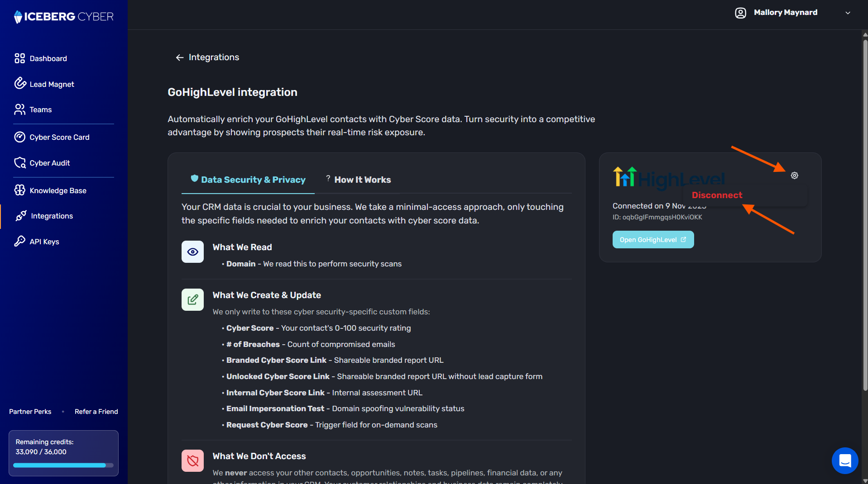Go back via Integrations breadcrumb text
868x484 pixels.
click(x=214, y=57)
